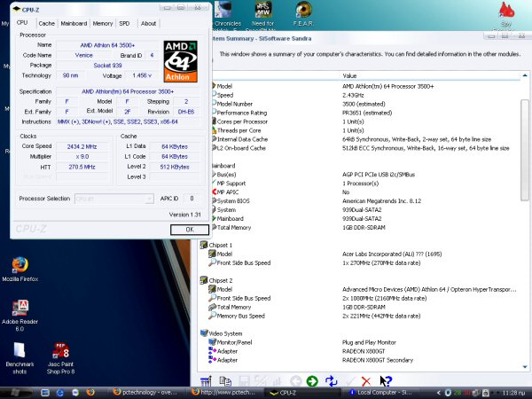Click the scroll down arrow in Sandra list

525,367
